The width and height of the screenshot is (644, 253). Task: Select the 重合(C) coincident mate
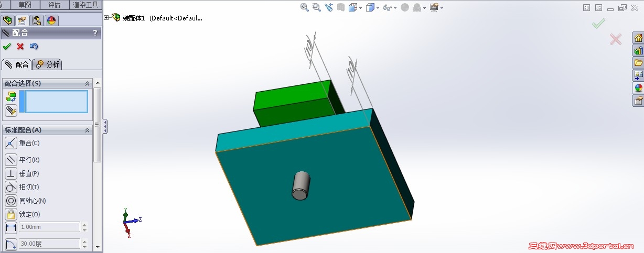11,143
